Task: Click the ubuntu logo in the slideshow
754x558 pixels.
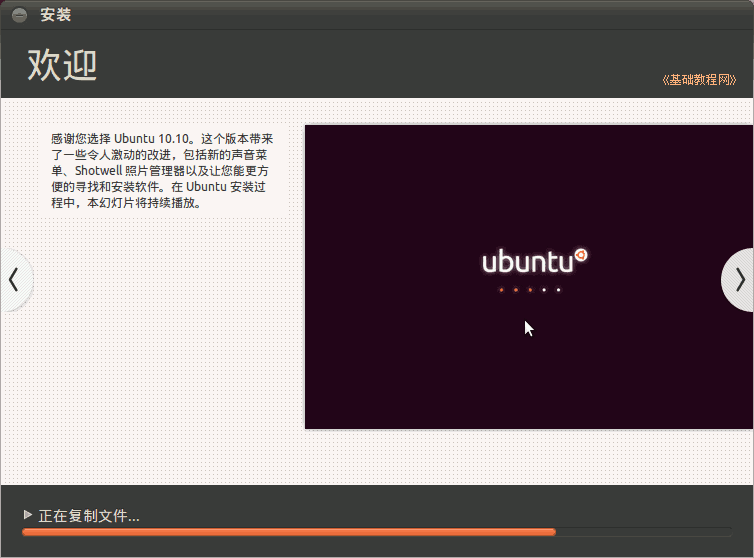Action: pos(535,262)
